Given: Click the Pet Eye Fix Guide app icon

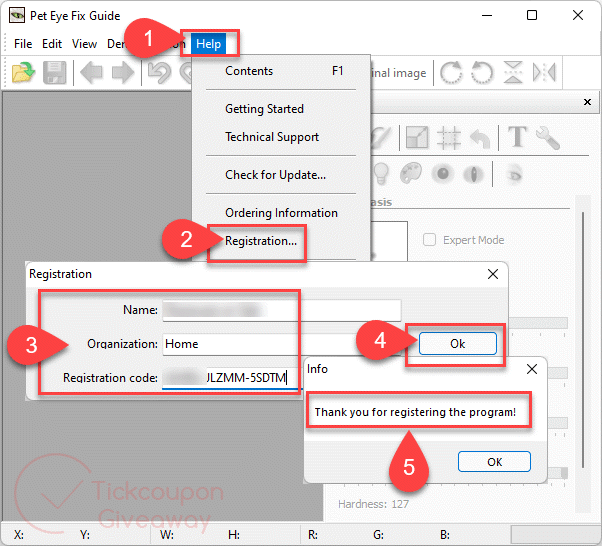Looking at the screenshot, I should coord(17,16).
